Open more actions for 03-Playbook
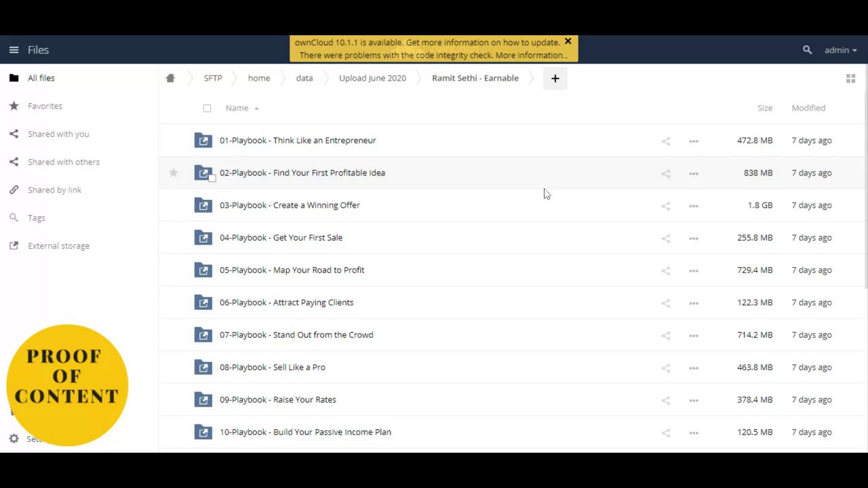This screenshot has width=868, height=488. pyautogui.click(x=693, y=206)
